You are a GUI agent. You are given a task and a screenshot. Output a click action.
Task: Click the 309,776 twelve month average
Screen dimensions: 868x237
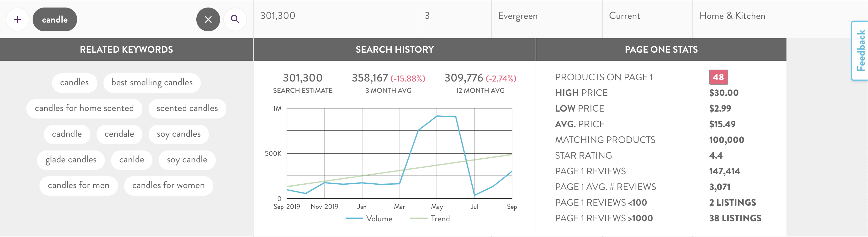click(464, 78)
